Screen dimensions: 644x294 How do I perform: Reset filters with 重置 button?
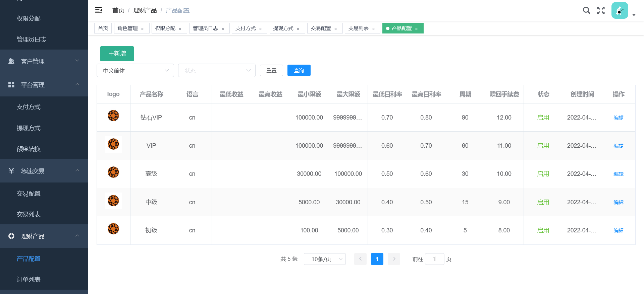click(x=271, y=71)
